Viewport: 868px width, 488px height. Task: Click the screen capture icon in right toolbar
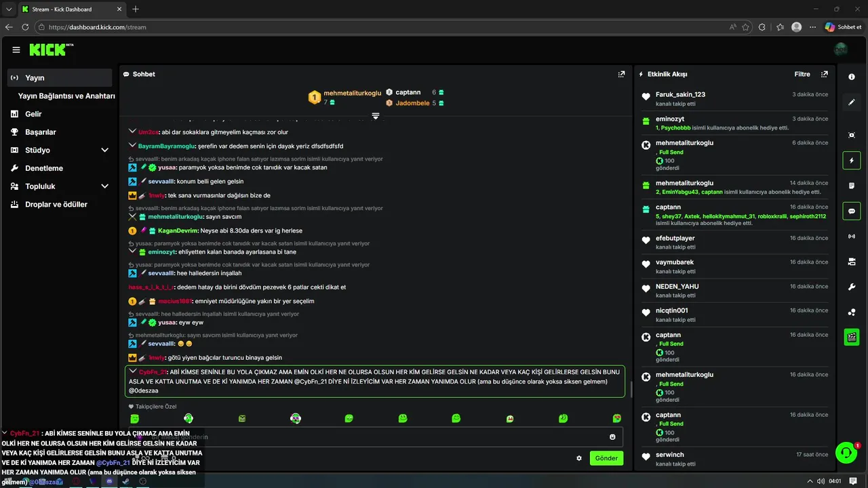tap(852, 135)
